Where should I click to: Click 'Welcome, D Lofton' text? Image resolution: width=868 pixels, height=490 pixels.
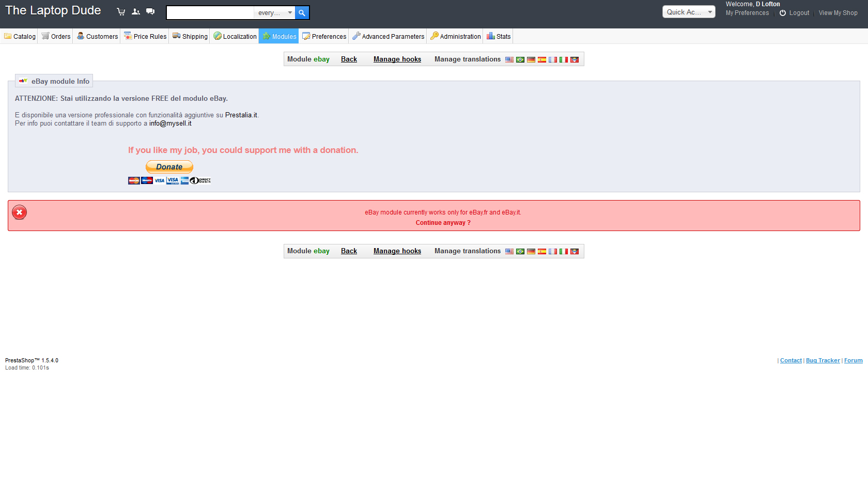pos(753,4)
